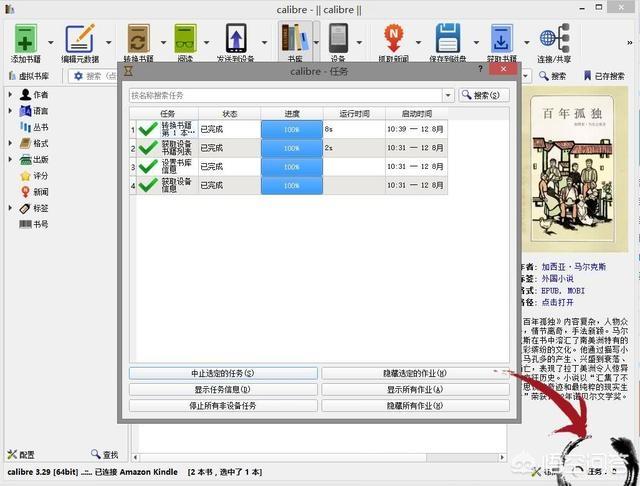Open the Read book viewer icon
The image size is (640, 486).
(x=185, y=38)
